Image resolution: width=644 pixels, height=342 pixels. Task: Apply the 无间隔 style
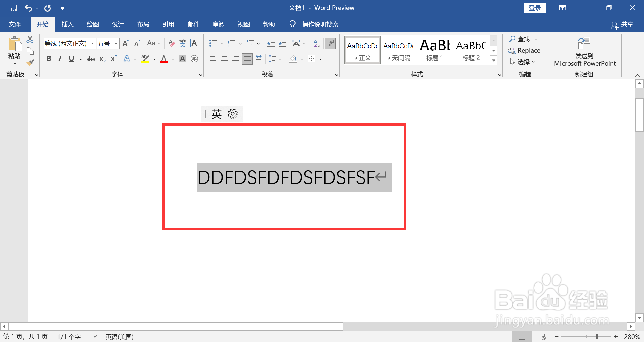(398, 50)
